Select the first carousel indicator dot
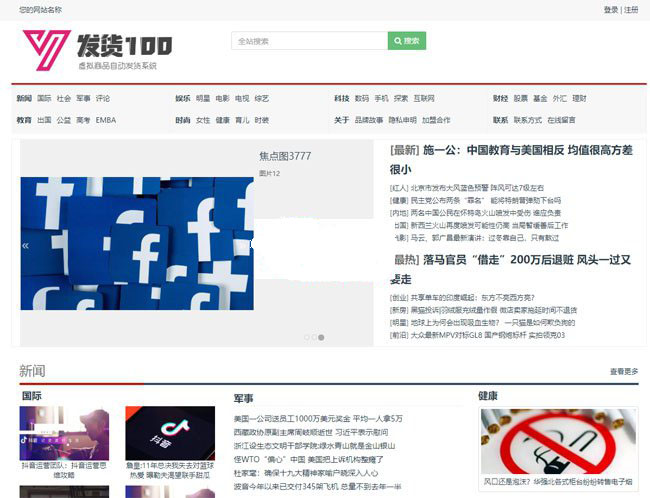 click(307, 338)
